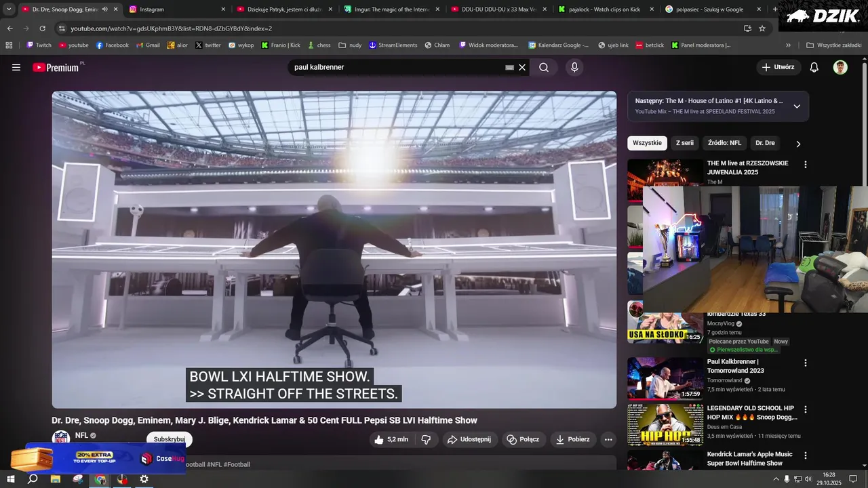Open YouTube notifications bell
The width and height of the screenshot is (868, 488).
coord(814,67)
